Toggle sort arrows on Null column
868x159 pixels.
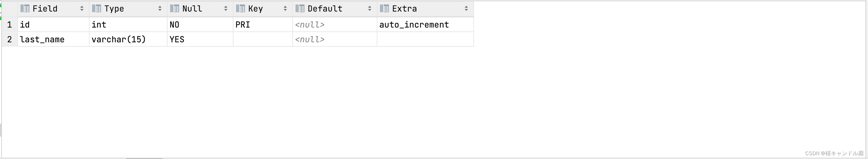coord(226,9)
